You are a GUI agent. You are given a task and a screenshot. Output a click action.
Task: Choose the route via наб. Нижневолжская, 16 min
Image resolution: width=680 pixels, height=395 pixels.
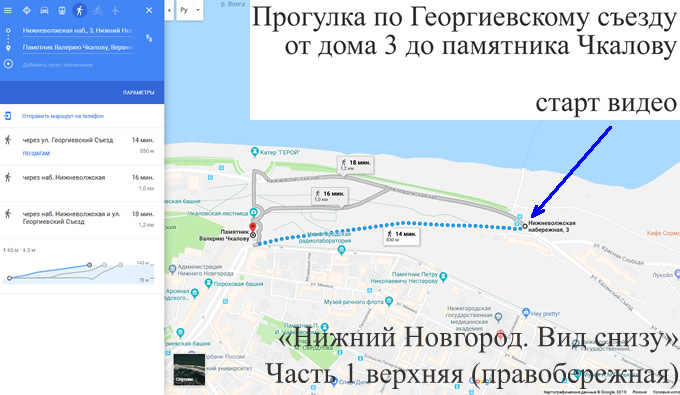pos(82,183)
